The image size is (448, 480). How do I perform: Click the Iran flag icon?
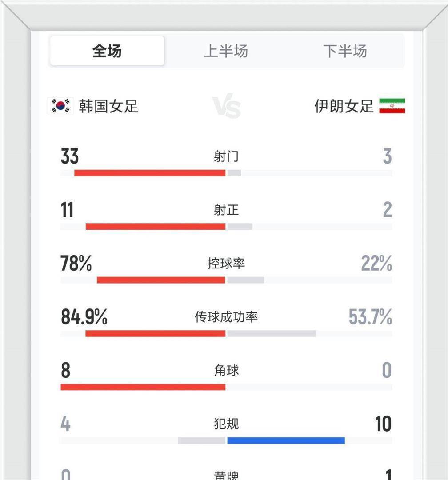[x=392, y=106]
